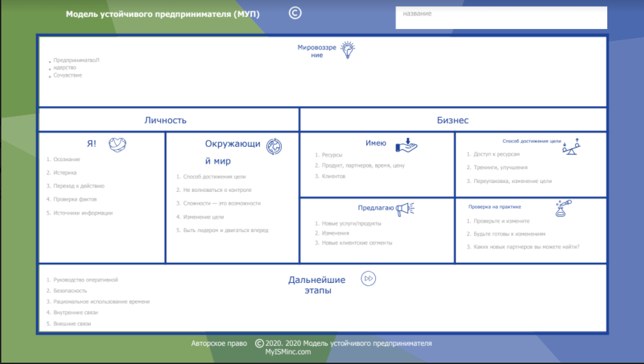Select item Рациональное использование времени
Viewport: 644px width, 364px height.
click(x=101, y=302)
